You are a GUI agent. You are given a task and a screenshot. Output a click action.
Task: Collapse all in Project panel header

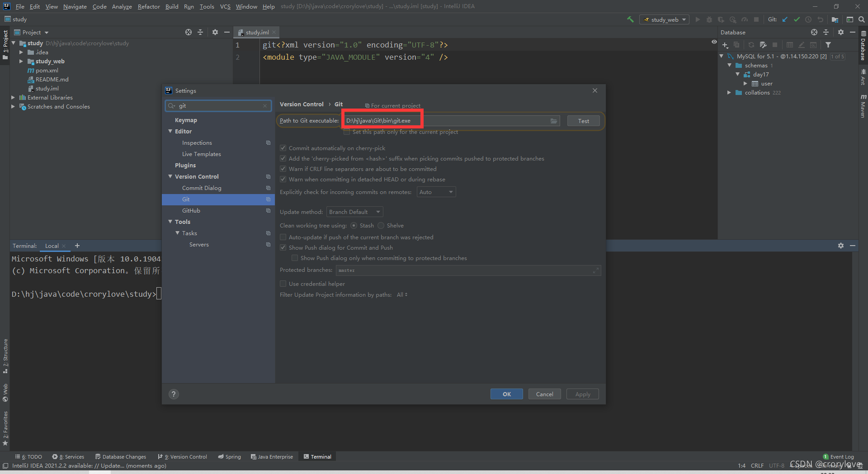click(x=200, y=32)
